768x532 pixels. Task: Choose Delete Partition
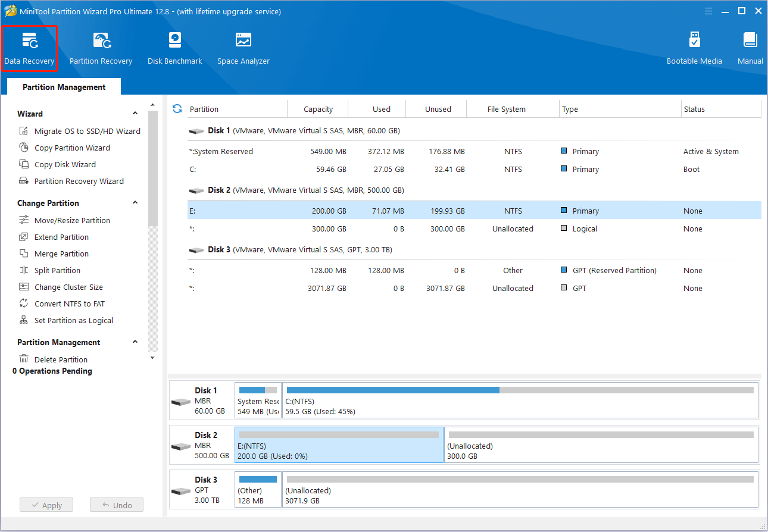(53, 359)
